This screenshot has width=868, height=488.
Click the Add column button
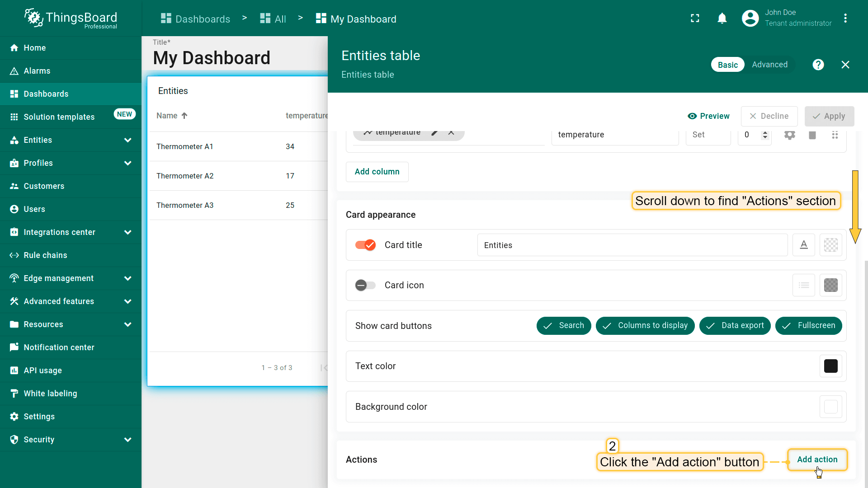(377, 172)
